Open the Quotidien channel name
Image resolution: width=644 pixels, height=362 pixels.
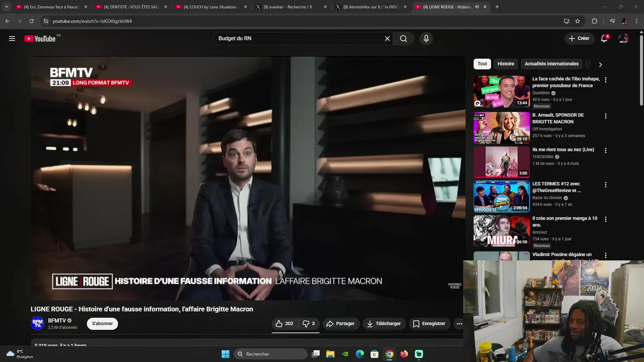coord(541,93)
